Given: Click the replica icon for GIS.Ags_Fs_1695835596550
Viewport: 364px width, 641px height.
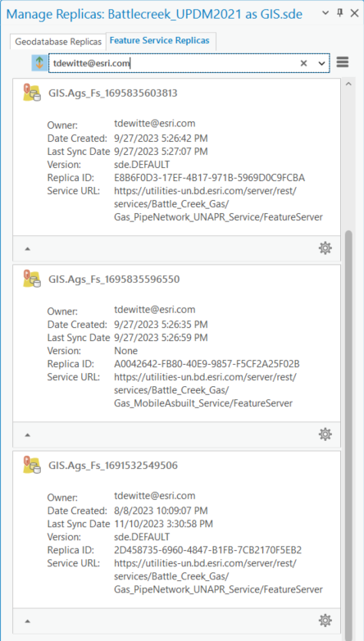Looking at the screenshot, I should pyautogui.click(x=32, y=280).
